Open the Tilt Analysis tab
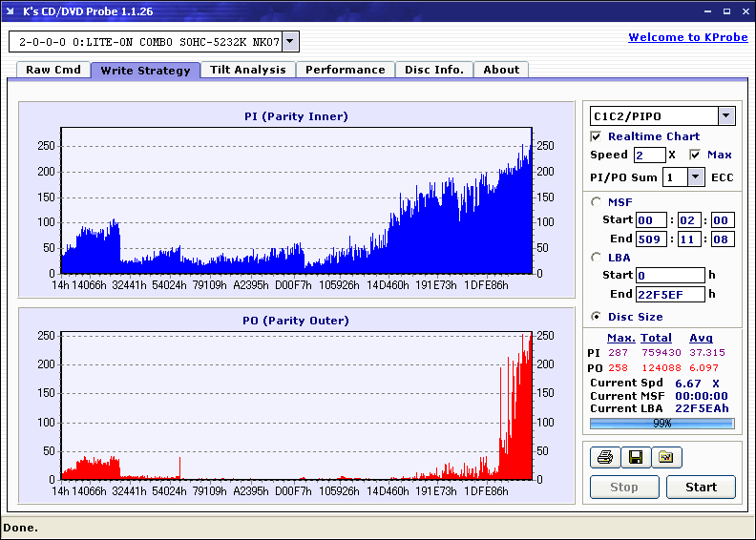The width and height of the screenshot is (756, 540). (x=248, y=70)
